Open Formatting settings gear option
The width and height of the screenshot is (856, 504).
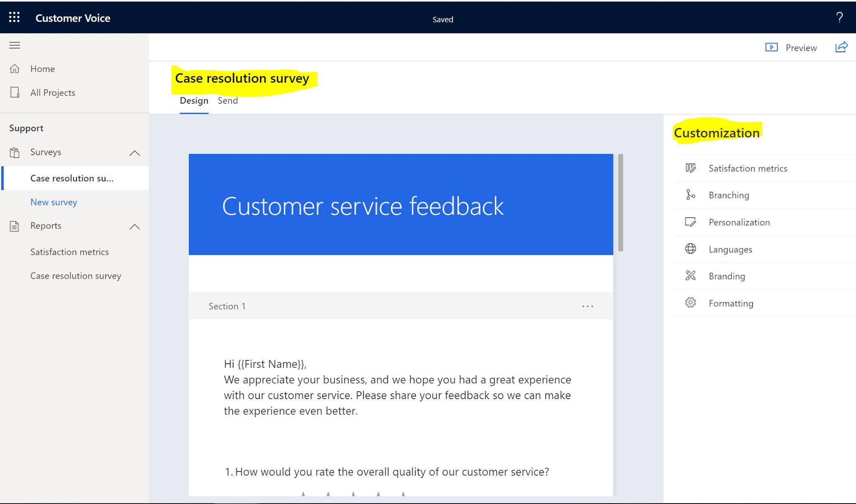pos(731,303)
